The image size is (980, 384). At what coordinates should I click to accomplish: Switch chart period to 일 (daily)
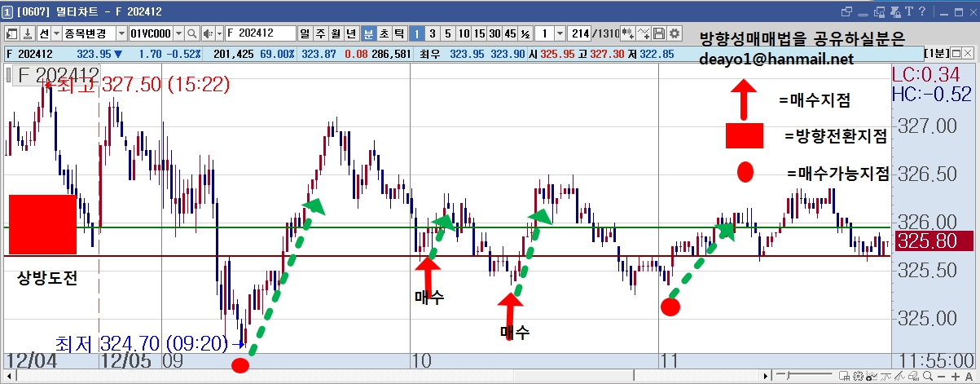(x=305, y=33)
